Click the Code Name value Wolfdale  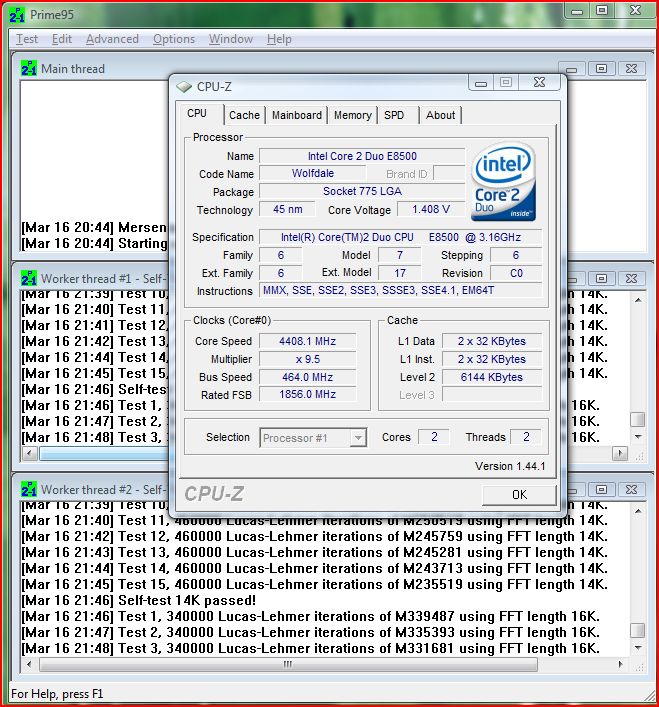312,174
